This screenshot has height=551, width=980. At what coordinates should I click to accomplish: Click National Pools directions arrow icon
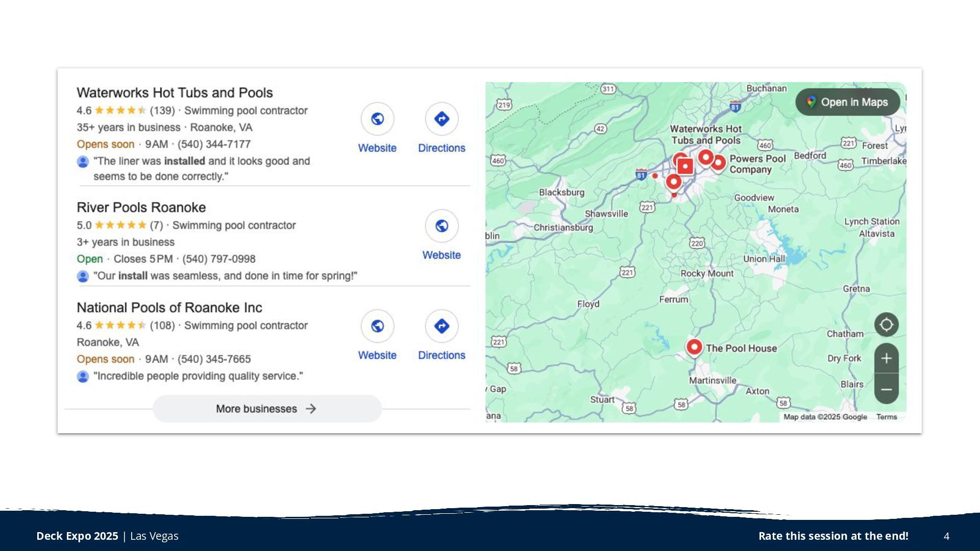pos(442,326)
